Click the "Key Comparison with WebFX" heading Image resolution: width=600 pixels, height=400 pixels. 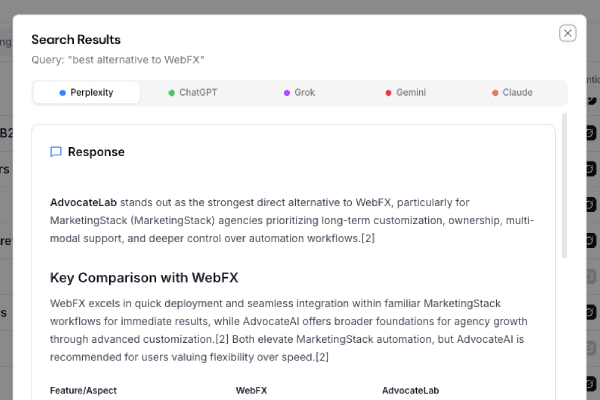[x=144, y=278]
